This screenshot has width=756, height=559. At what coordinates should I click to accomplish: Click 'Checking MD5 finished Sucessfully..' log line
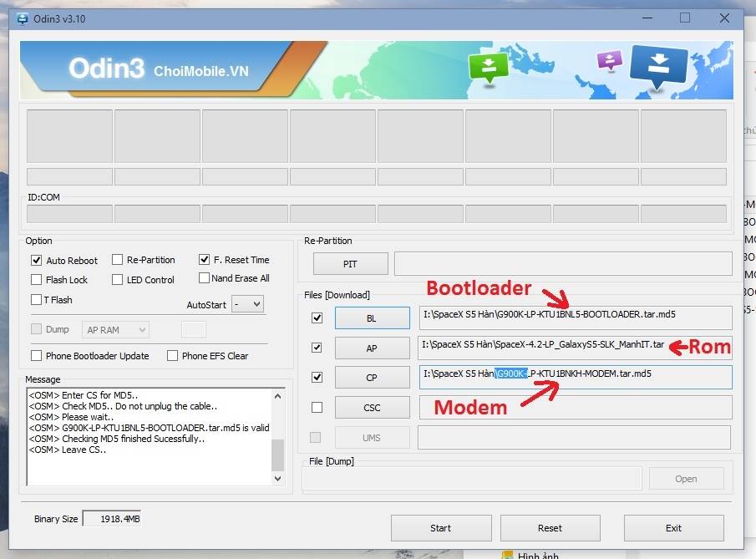pos(117,439)
